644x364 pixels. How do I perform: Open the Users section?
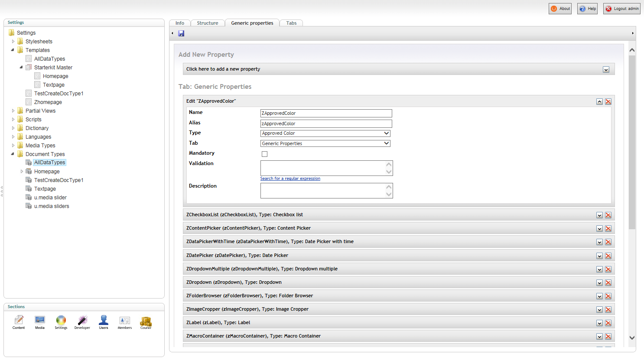coord(104,322)
